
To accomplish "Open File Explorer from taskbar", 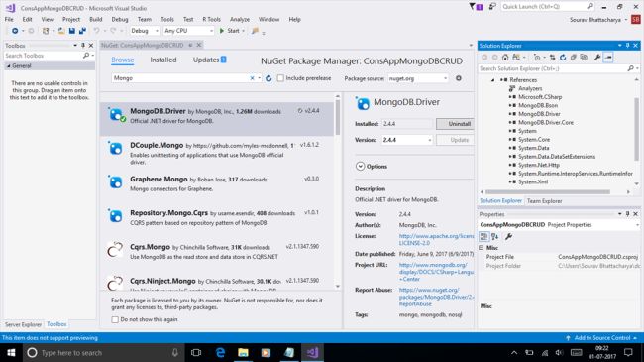I will (x=243, y=352).
